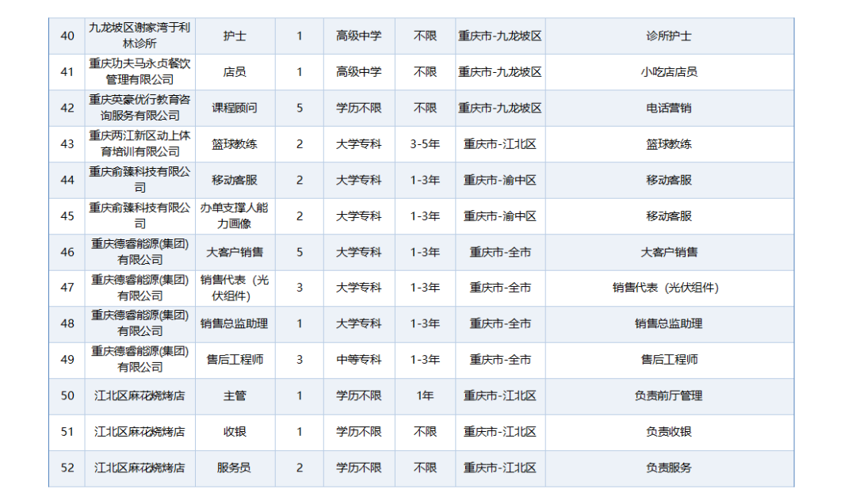Click the 3-5年 experience cell
Screen dimensions: 856x504
pos(425,144)
